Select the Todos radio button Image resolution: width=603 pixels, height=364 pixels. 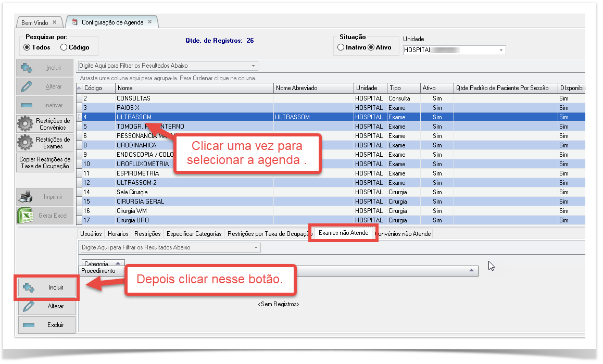(27, 47)
